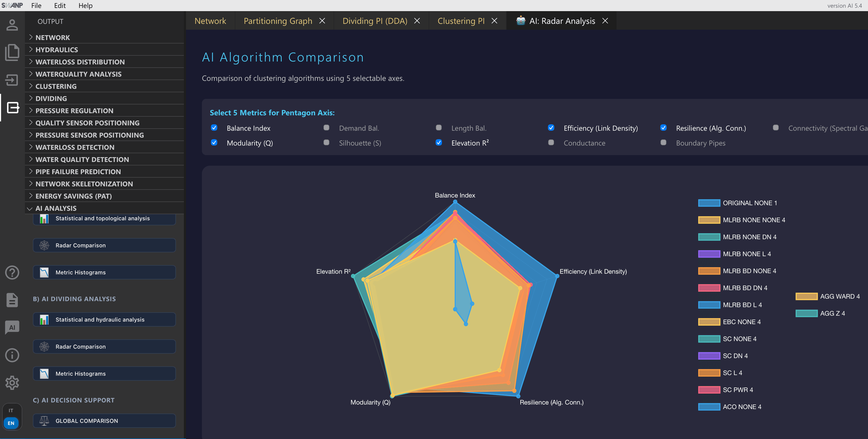Click the GLOBAL COMPARISON button
The width and height of the screenshot is (868, 439).
pyautogui.click(x=104, y=420)
